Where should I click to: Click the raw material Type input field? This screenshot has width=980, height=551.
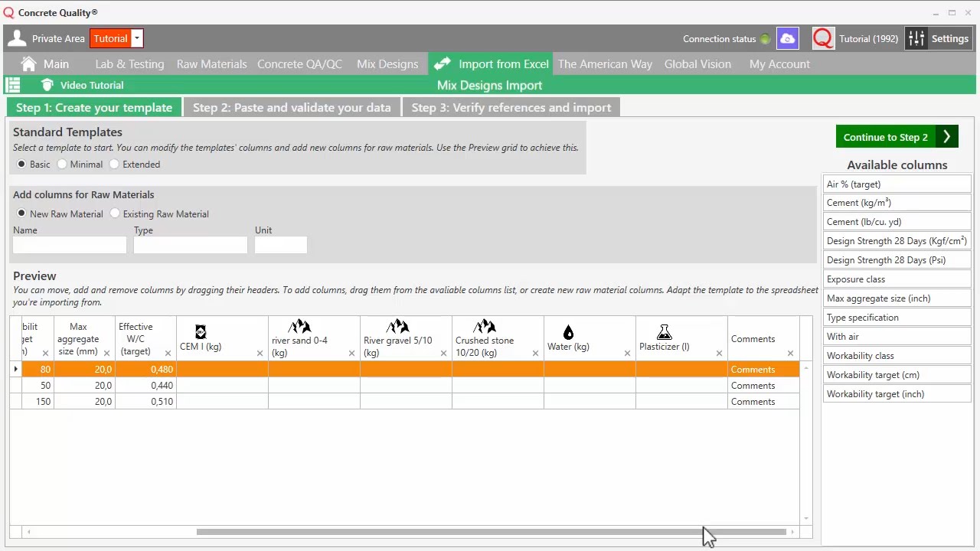(x=191, y=245)
